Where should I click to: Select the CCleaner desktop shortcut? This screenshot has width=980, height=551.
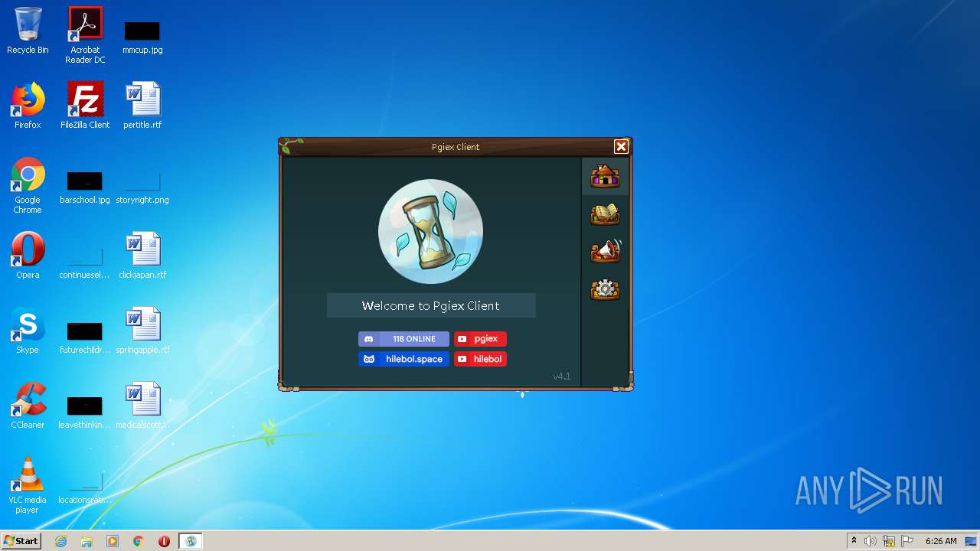(28, 406)
